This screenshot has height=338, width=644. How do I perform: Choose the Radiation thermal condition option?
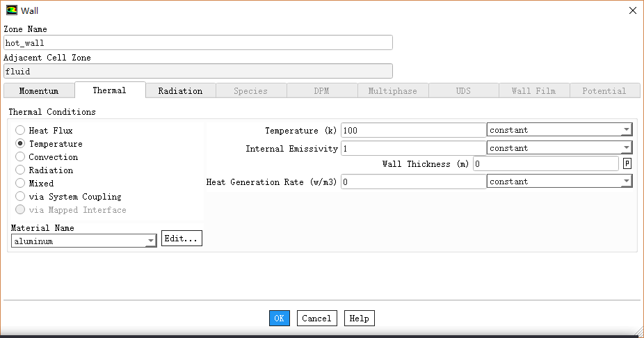(20, 170)
